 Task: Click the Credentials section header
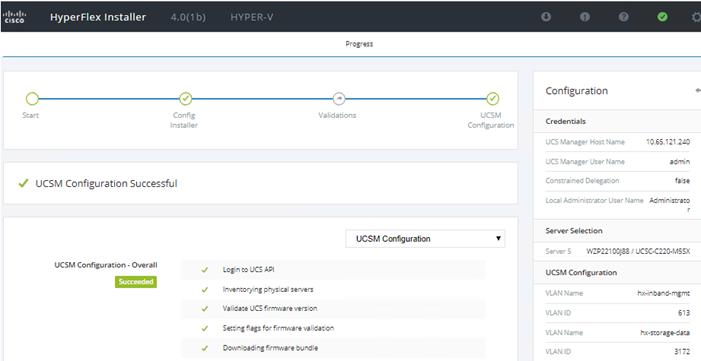[x=566, y=121]
